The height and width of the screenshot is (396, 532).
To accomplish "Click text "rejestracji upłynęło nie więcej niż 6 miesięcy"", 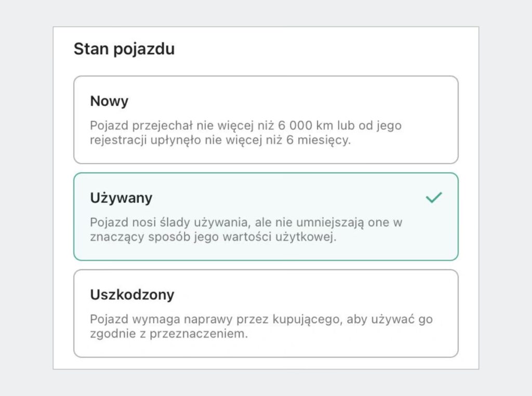I will [220, 140].
